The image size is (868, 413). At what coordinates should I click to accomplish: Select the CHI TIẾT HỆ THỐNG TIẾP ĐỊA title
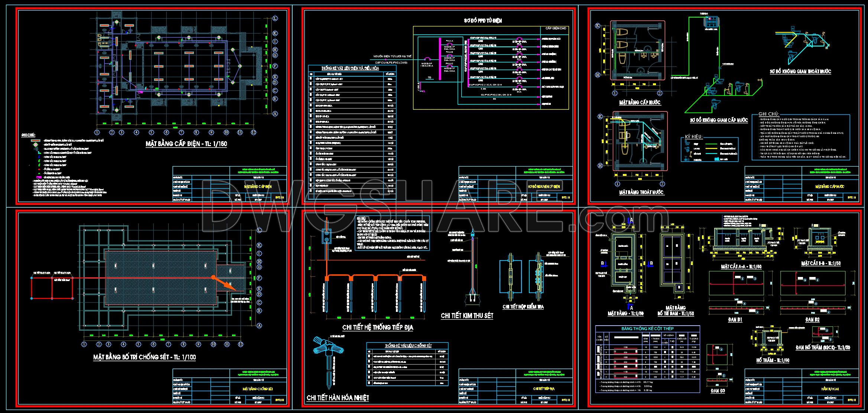(x=377, y=327)
